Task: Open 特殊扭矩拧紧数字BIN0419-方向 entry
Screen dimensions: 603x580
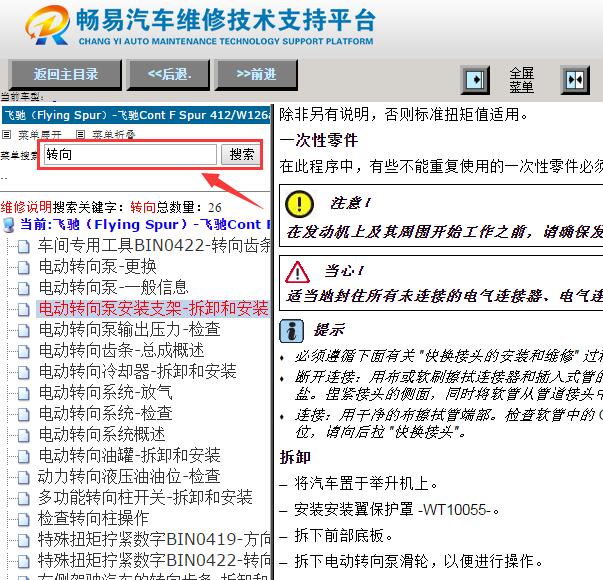Action: coord(154,539)
